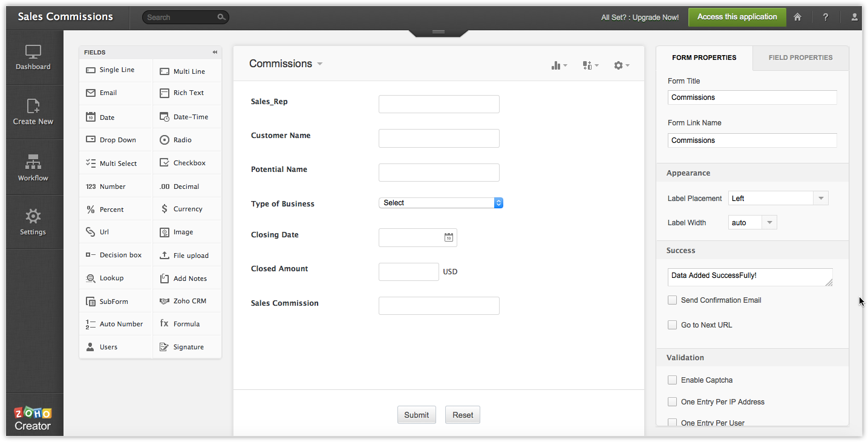Edit the Form Title field

[752, 97]
